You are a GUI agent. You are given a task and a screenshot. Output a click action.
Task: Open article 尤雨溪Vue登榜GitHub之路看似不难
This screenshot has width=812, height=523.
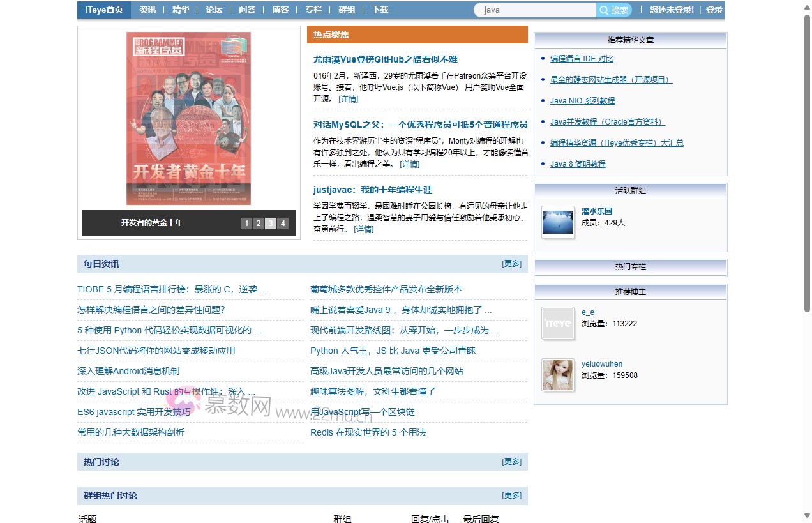coord(385,59)
